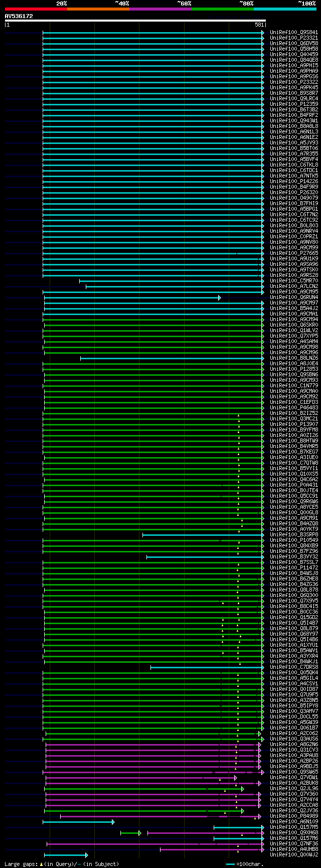Image resolution: width=321 pixels, height=868 pixels.
Task: Click the purple ~60% identity legend segment
Action: [x=160, y=9]
